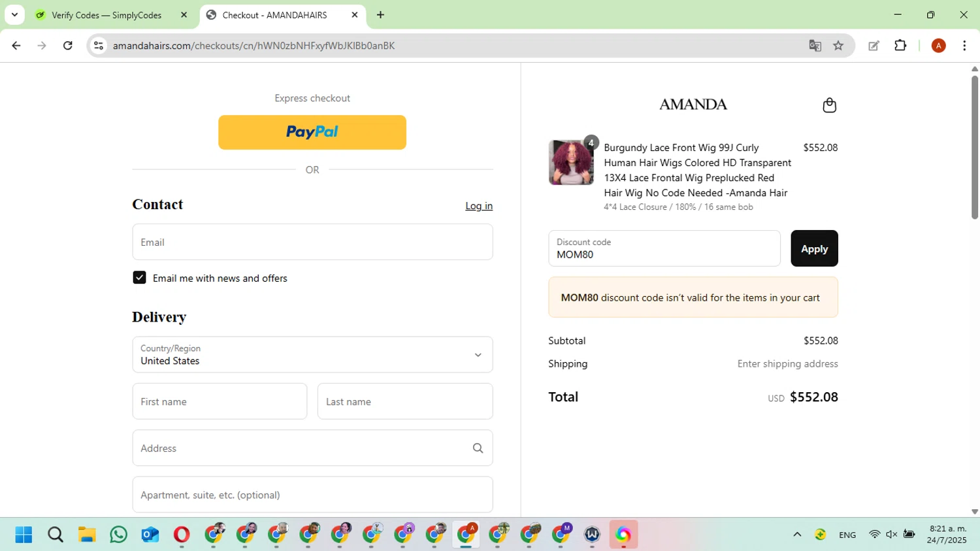The height and width of the screenshot is (551, 980).
Task: Select the Address input field
Action: tap(312, 448)
